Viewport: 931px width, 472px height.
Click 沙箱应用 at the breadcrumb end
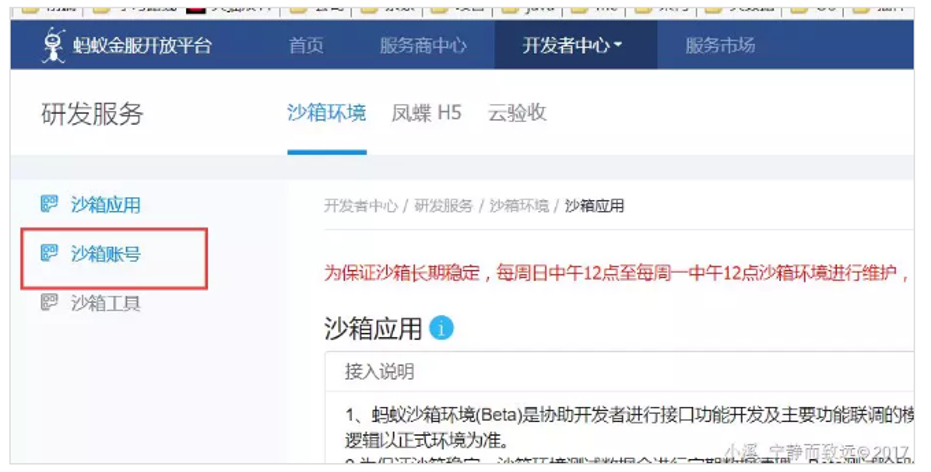(594, 206)
